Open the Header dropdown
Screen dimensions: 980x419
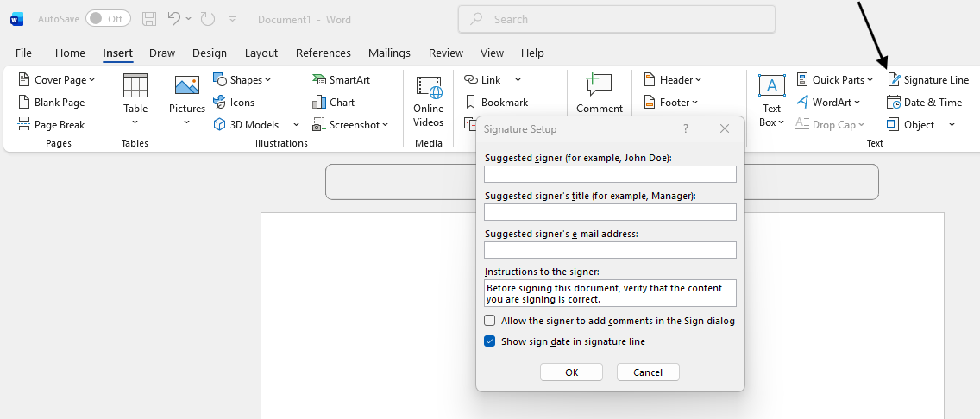coord(673,80)
